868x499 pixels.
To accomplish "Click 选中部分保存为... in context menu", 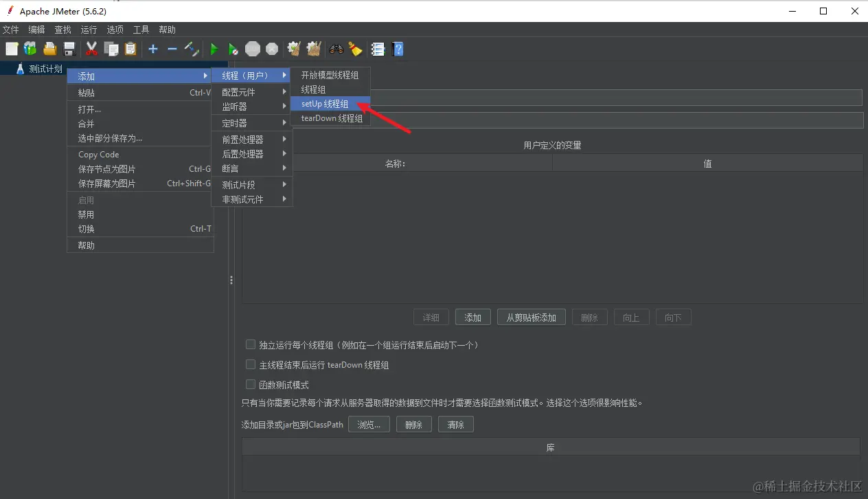I will [140, 138].
